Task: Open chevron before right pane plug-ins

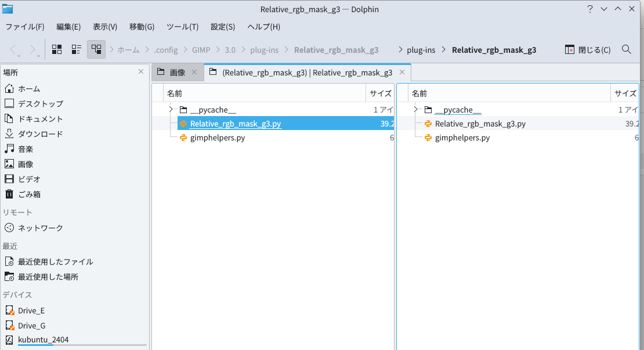Action: coord(400,50)
